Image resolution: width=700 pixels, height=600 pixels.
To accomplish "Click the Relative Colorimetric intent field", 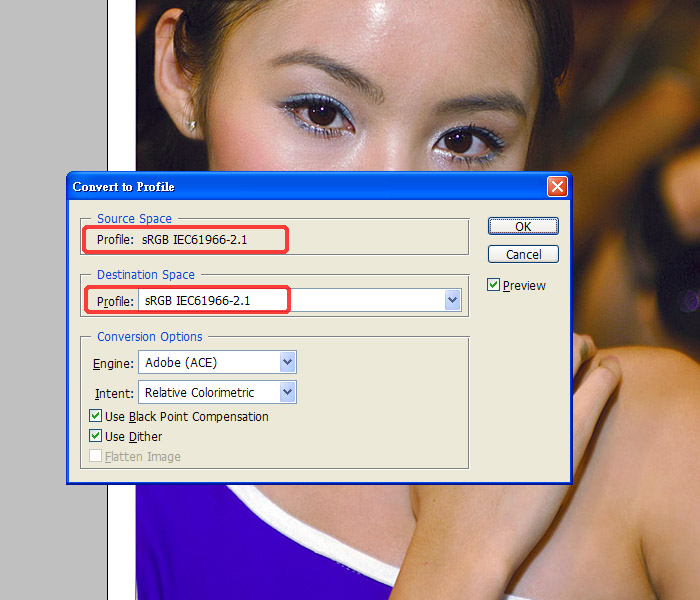I will [x=208, y=392].
